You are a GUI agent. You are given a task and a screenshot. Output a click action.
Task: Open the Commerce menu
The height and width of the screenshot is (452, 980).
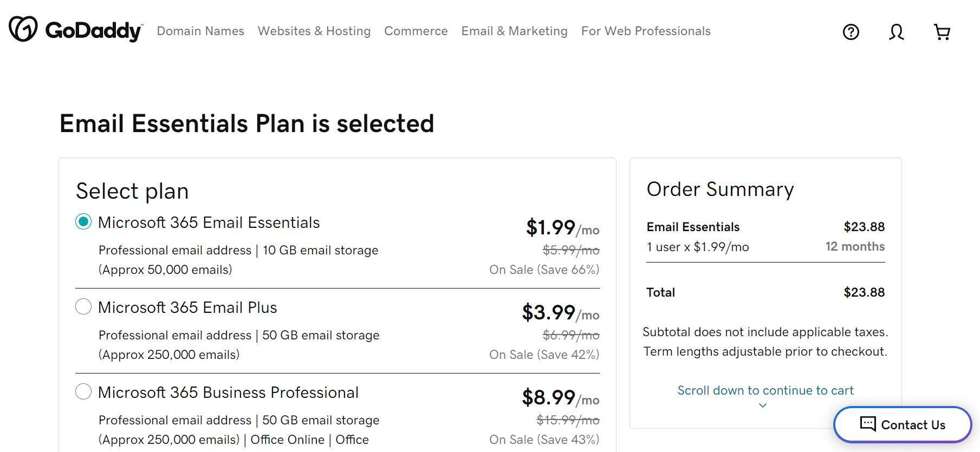pyautogui.click(x=416, y=31)
